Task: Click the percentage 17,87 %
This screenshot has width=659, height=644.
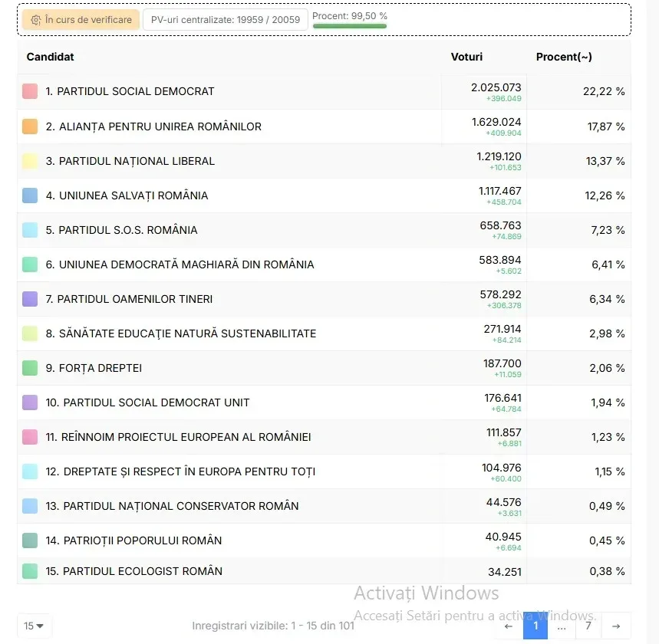Action: click(x=605, y=127)
